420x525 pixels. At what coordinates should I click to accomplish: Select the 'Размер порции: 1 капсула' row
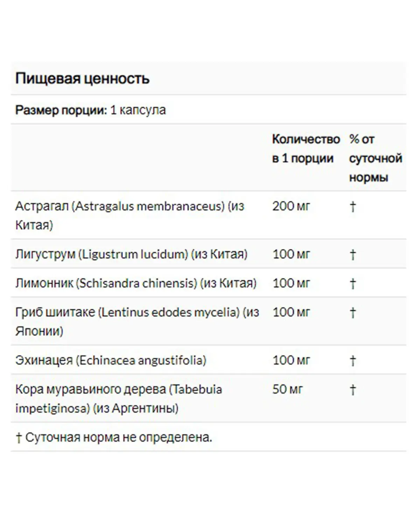209,110
